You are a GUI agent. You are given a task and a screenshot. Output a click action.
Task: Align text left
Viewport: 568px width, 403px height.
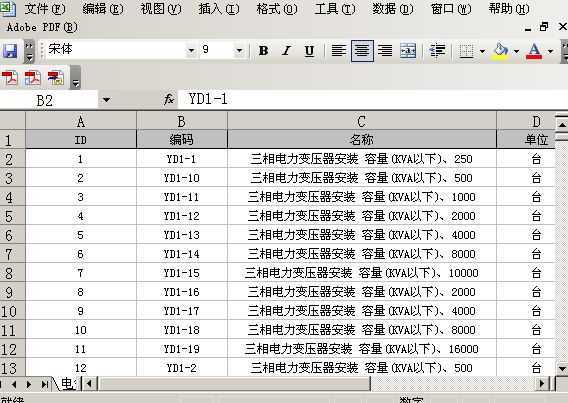click(339, 51)
